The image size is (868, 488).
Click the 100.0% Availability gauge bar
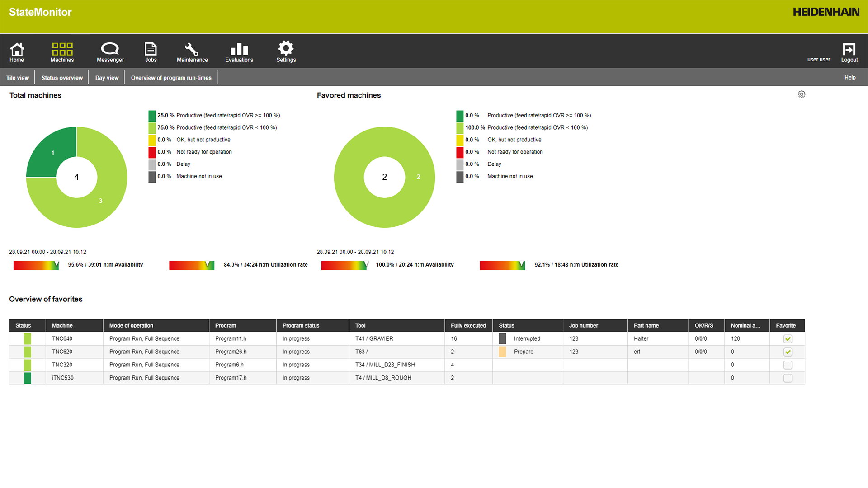tap(344, 265)
